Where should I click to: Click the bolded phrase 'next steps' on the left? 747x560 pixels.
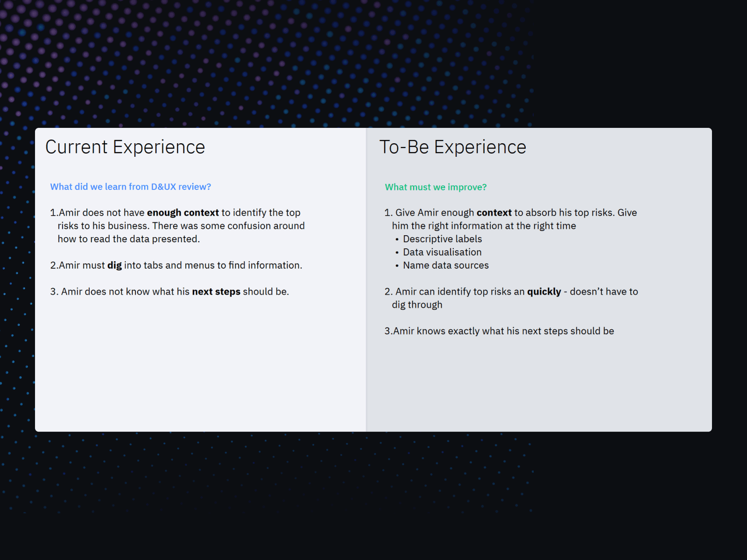tap(216, 291)
